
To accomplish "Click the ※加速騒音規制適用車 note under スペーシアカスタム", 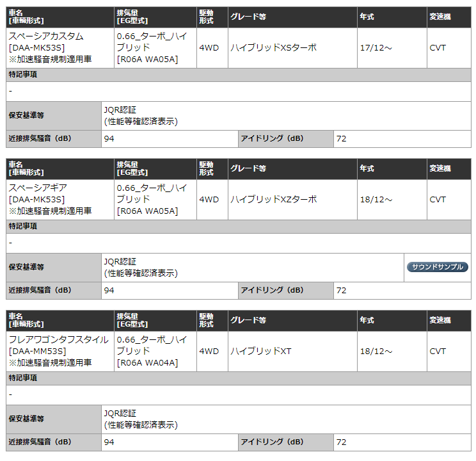I will (x=50, y=60).
